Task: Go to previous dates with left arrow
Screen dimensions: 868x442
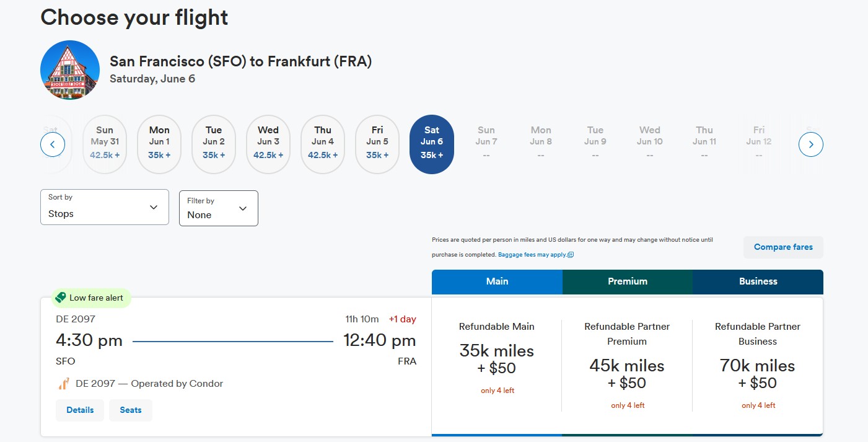Action: 53,145
